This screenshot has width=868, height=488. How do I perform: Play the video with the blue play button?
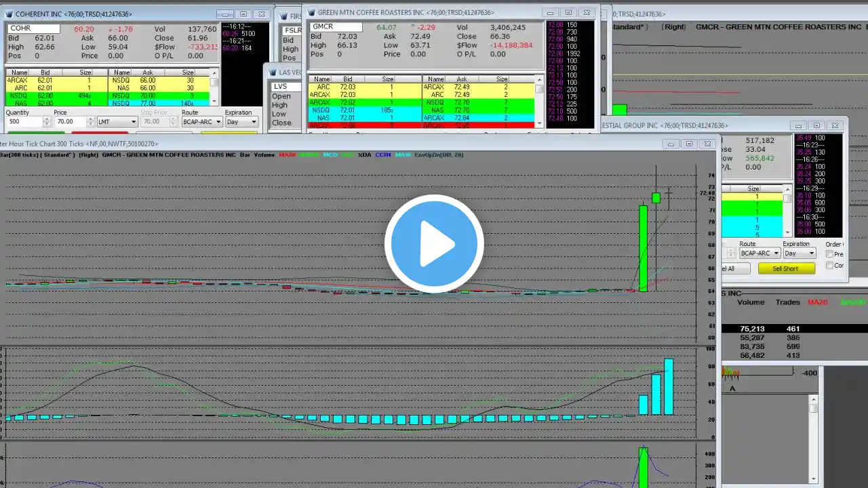pos(434,244)
